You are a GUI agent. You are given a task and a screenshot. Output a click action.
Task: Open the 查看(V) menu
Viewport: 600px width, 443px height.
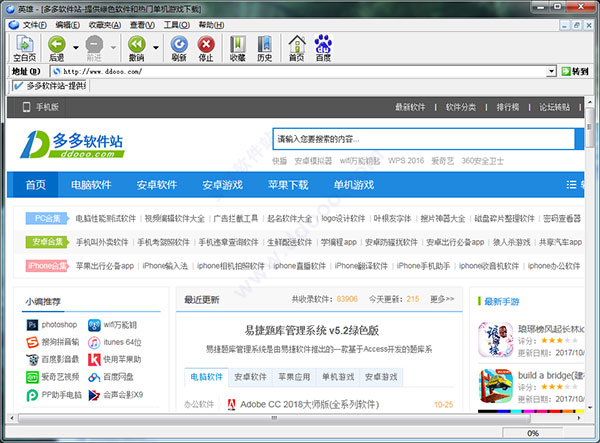tap(142, 25)
